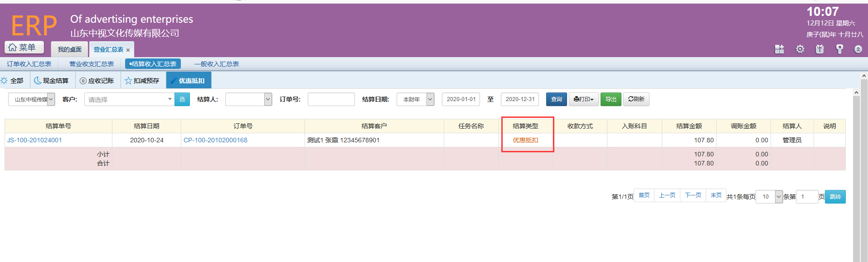Click customer cell 测试1 张霞 12345678901
The height and width of the screenshot is (262, 868).
[x=374, y=140]
